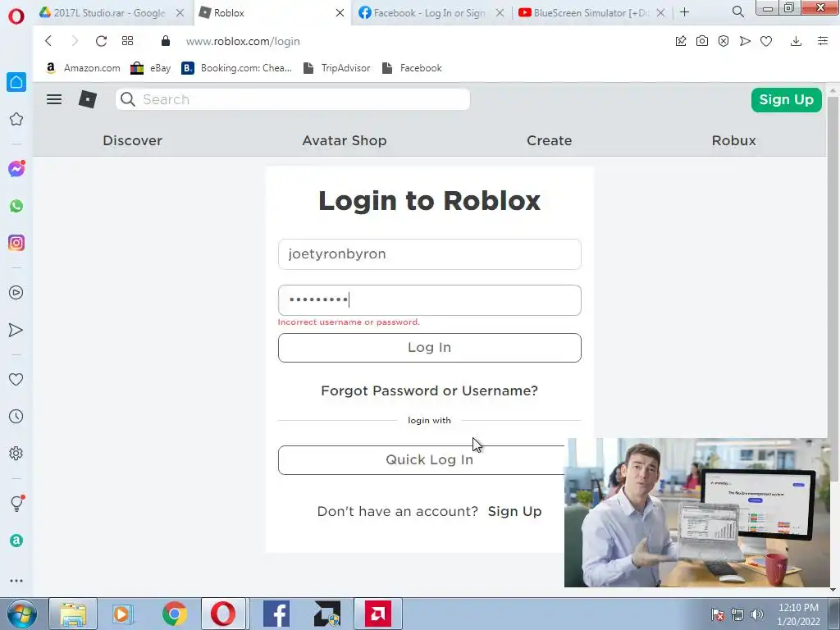840x630 pixels.
Task: Open the tab search magnifier icon
Action: click(738, 11)
